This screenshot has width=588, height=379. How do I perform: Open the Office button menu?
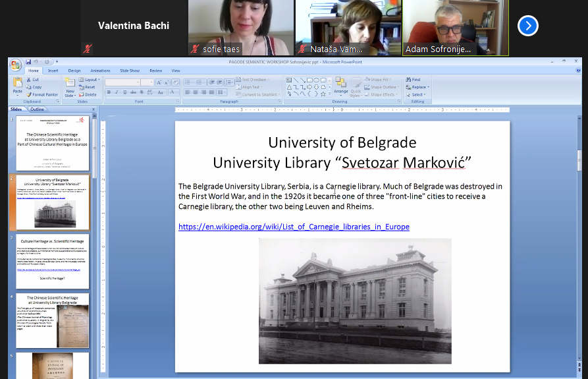[15, 65]
